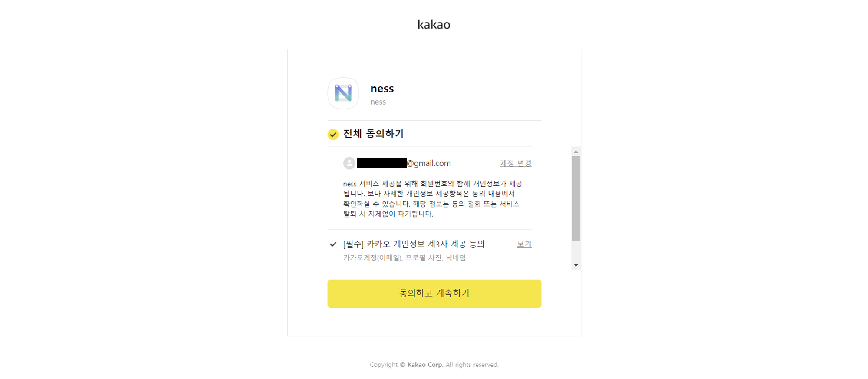Viewport: 868px width, 379px height.
Task: Click the account avatar icon beside email
Action: pos(349,163)
